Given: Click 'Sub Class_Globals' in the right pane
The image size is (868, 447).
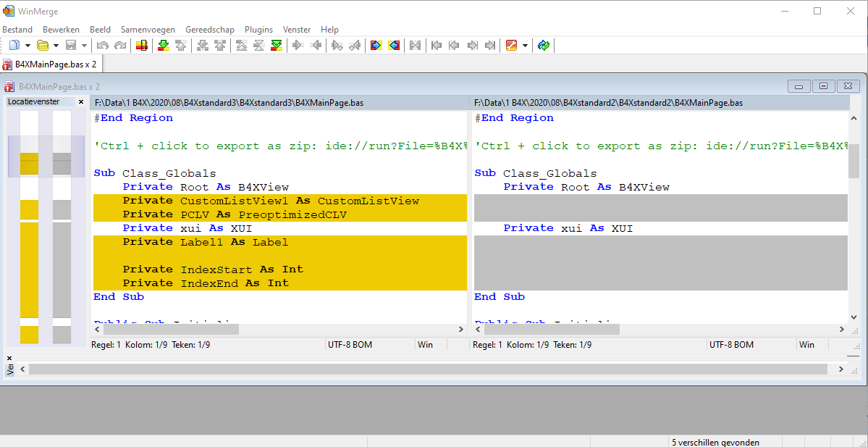Looking at the screenshot, I should click(x=535, y=173).
